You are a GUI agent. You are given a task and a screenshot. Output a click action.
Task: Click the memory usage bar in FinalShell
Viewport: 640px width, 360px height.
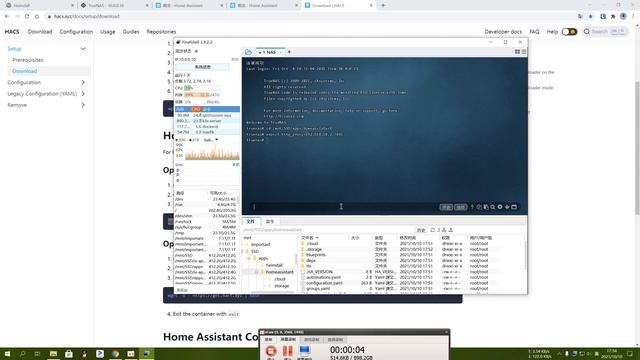(x=202, y=95)
